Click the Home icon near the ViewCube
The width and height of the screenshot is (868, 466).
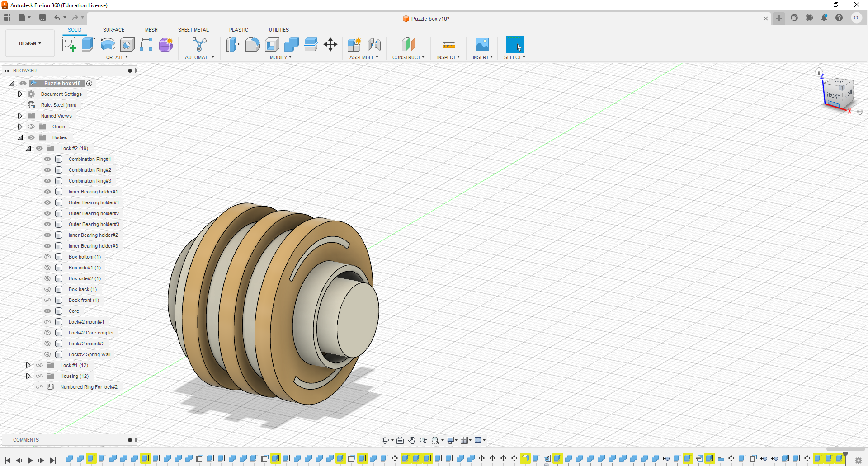coord(819,71)
